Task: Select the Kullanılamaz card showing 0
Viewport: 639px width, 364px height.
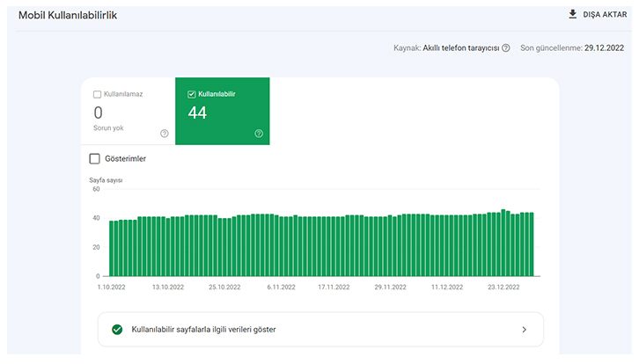Action: (128, 112)
